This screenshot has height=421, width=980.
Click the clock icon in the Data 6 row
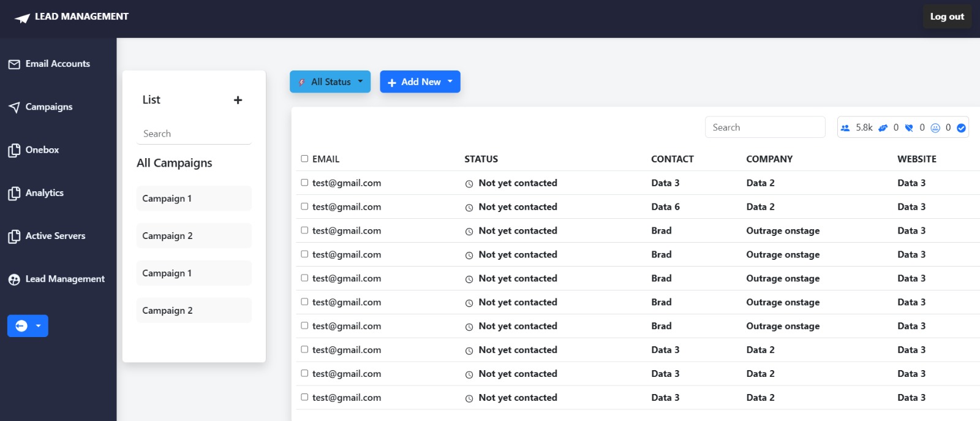(x=469, y=208)
